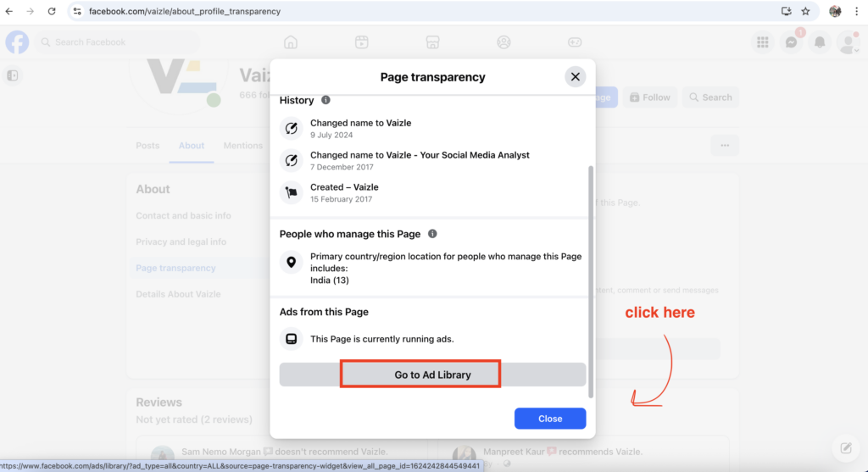868x472 pixels.
Task: Click the Facebook logo icon
Action: click(17, 42)
